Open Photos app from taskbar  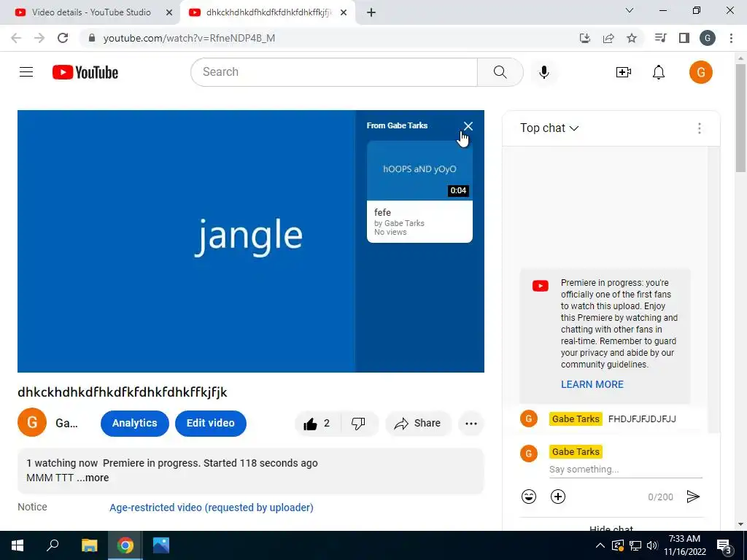161,545
